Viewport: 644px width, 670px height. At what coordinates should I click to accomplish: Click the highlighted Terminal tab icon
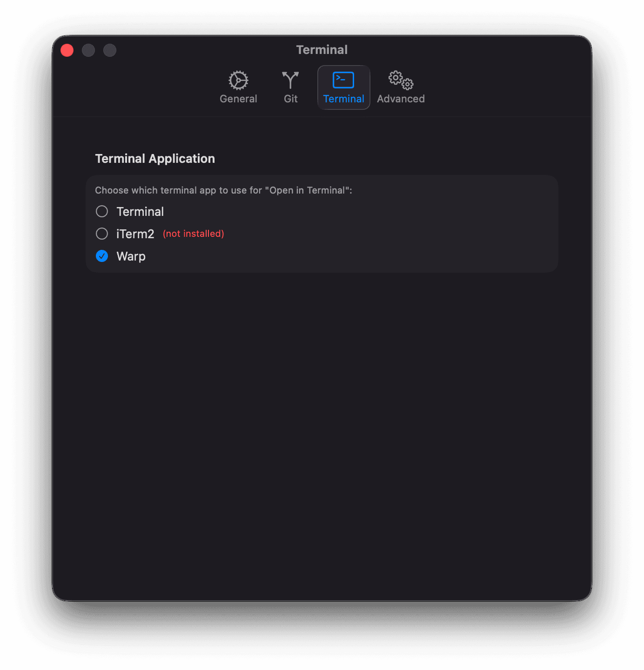coord(343,80)
